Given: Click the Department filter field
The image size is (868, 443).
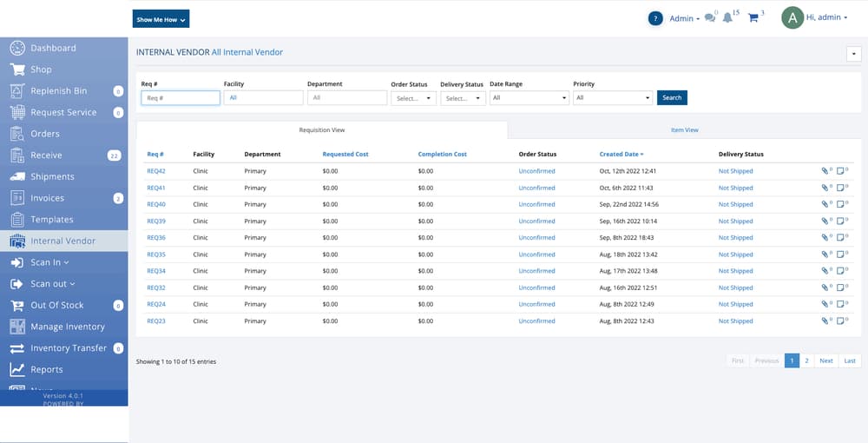Looking at the screenshot, I should click(347, 98).
